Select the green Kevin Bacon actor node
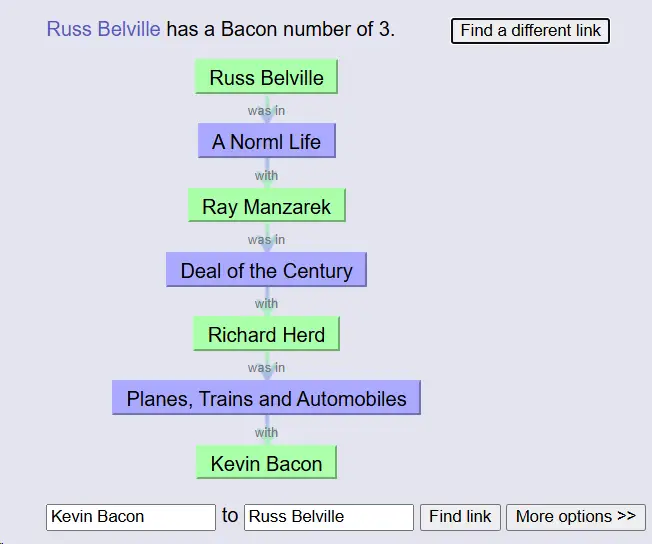The height and width of the screenshot is (544, 652). (266, 464)
